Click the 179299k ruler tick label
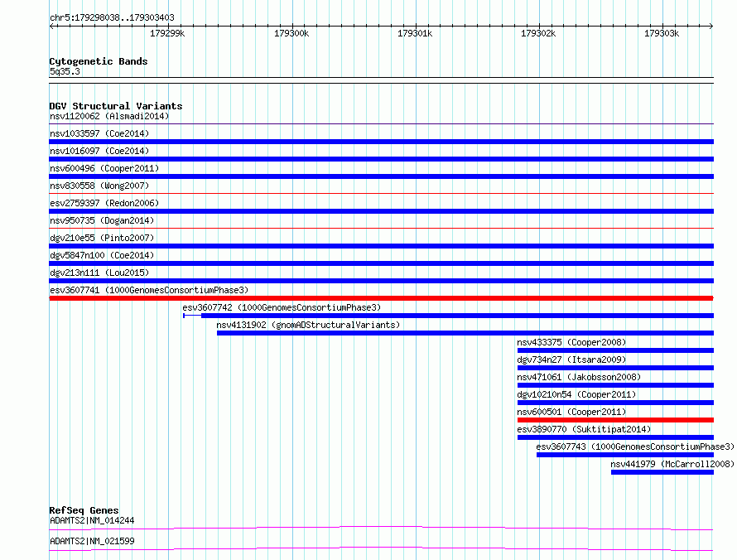 (167, 33)
